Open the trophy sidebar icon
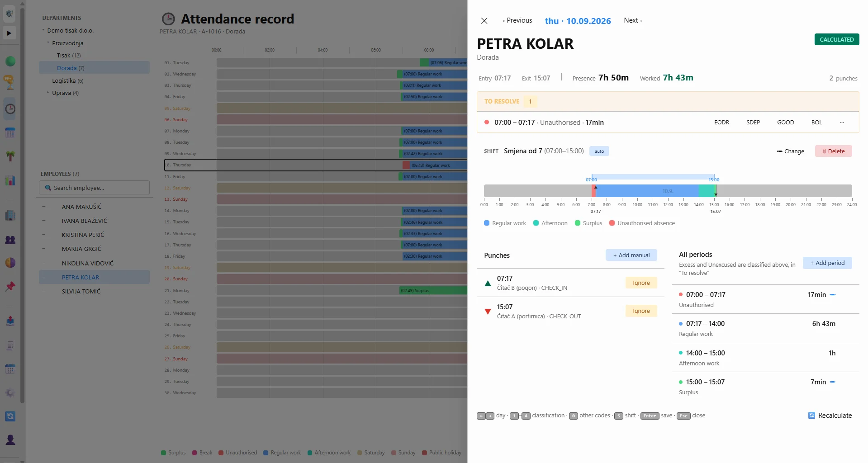This screenshot has width=868, height=463. click(10, 82)
